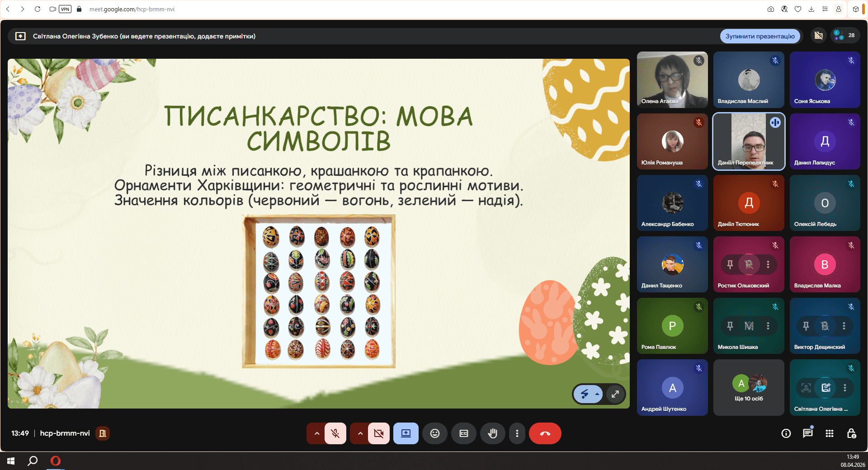Open more options three-dot menu
The image size is (868, 470).
click(517, 433)
